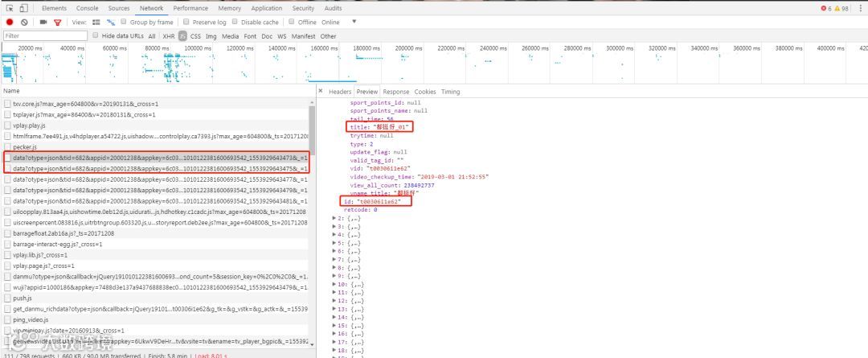Filter requests by Manifest type

pyautogui.click(x=303, y=36)
